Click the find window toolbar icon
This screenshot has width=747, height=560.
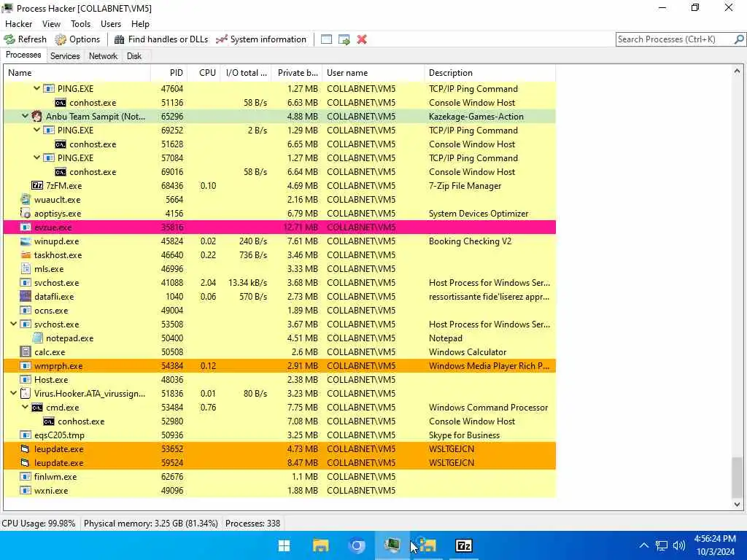click(326, 39)
